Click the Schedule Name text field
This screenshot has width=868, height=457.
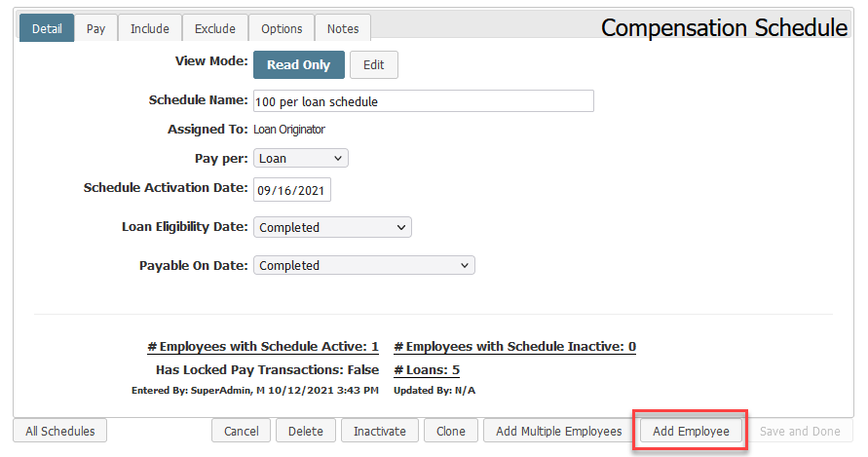tap(424, 101)
